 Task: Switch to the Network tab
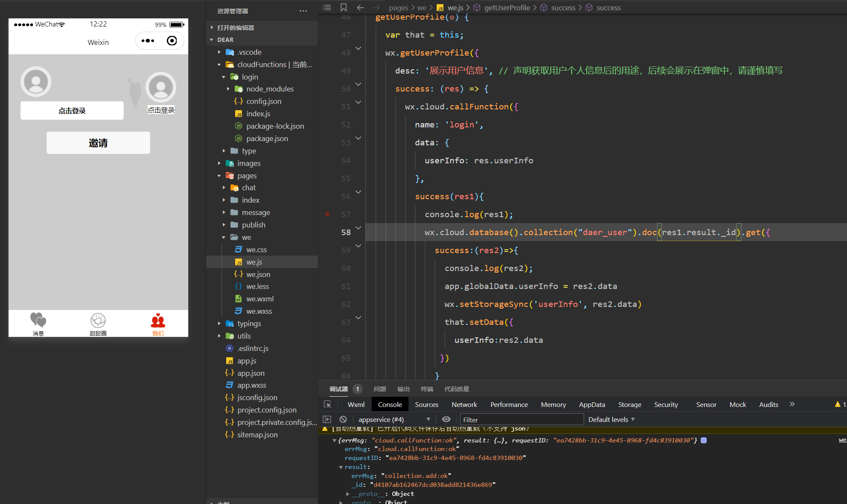[464, 404]
